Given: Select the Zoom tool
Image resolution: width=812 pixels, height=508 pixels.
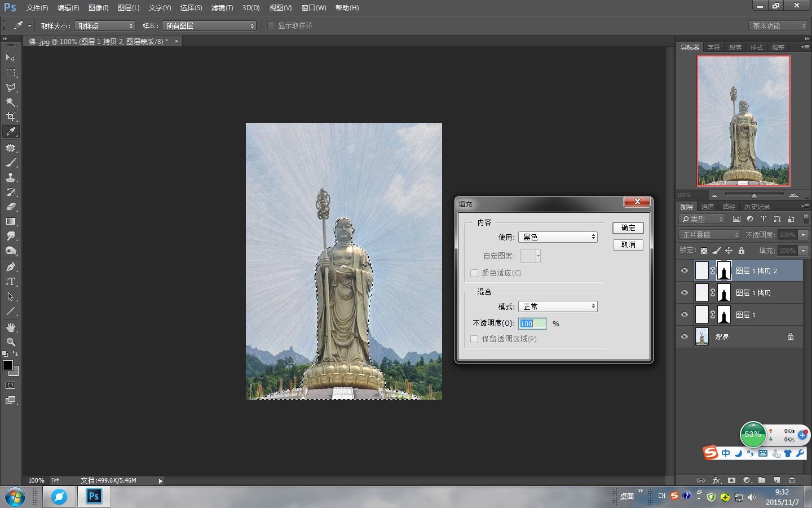Looking at the screenshot, I should [x=11, y=342].
